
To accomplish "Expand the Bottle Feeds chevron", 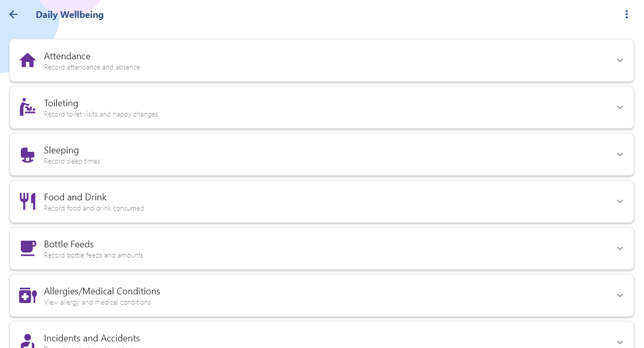I will (x=620, y=248).
